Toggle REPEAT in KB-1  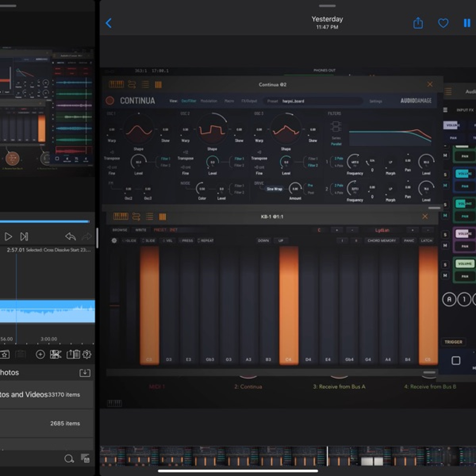[206, 241]
